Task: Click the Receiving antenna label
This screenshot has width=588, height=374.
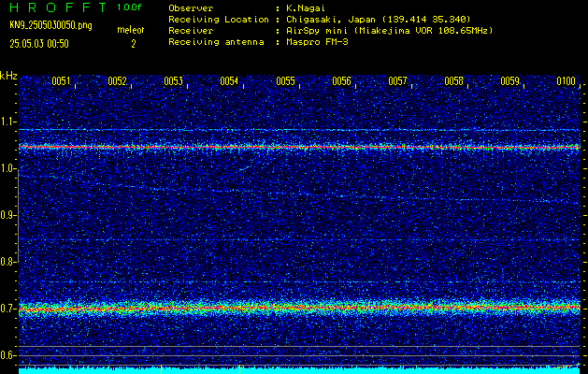Action: click(216, 42)
